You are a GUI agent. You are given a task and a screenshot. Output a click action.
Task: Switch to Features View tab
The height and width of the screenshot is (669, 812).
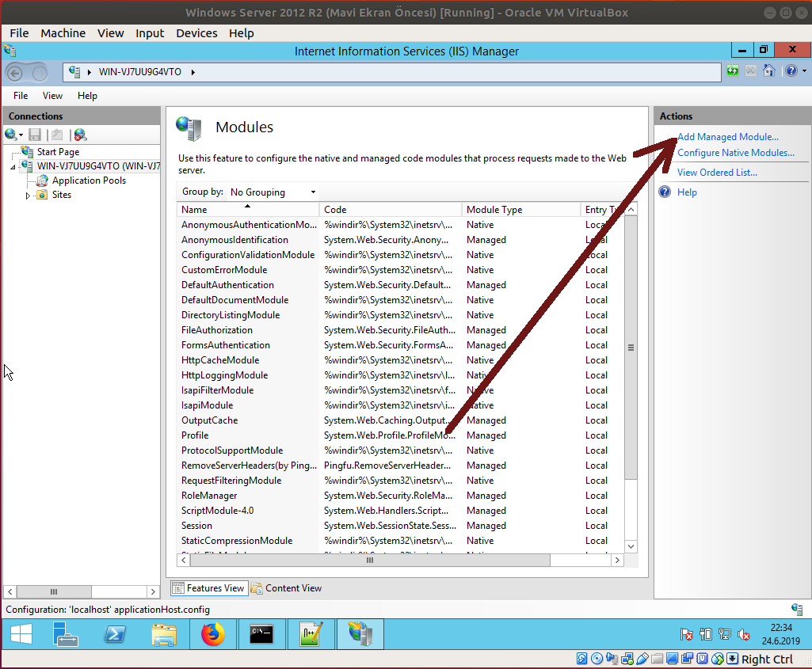click(x=208, y=588)
